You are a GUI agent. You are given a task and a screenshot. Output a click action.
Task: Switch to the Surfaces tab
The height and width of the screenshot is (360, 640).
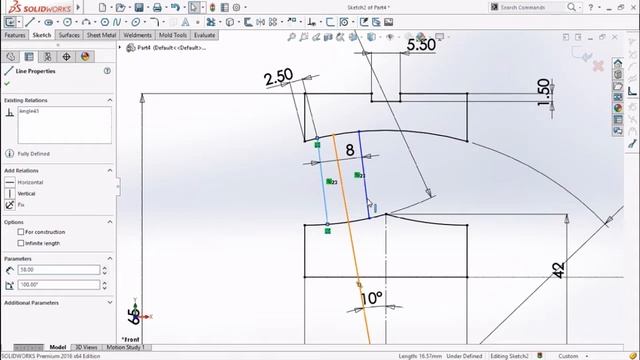click(69, 35)
